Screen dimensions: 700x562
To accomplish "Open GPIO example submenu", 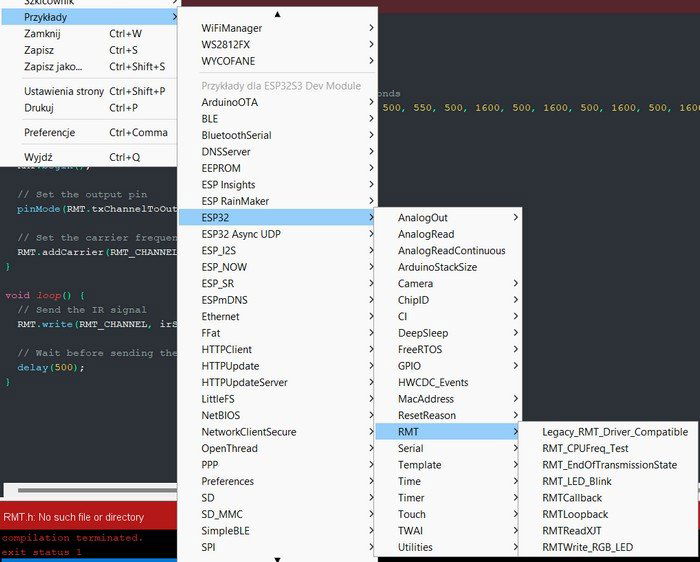I will [448, 366].
